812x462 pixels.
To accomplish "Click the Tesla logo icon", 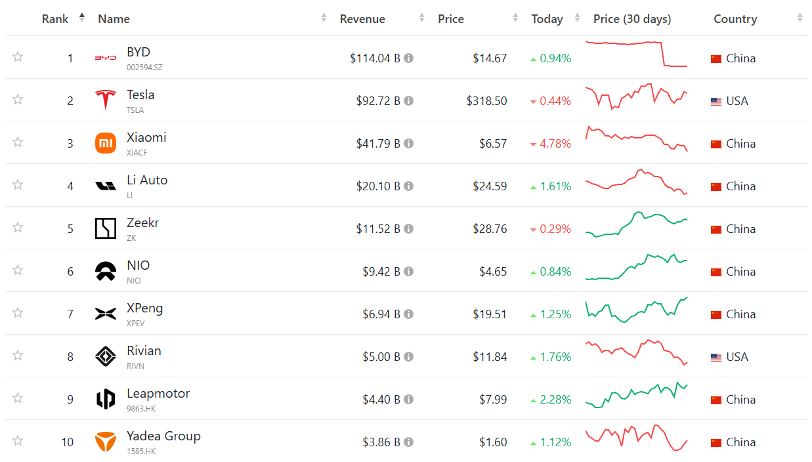I will pyautogui.click(x=105, y=101).
